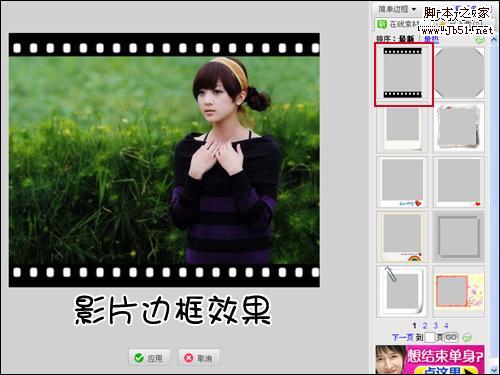Click the green 在线素材 tab icon
Screen dimensions: 500x375
[x=381, y=24]
